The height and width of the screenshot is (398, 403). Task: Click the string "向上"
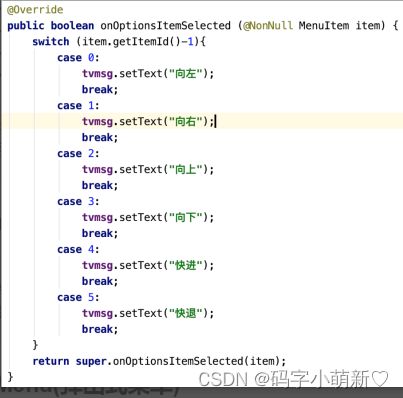(x=186, y=169)
